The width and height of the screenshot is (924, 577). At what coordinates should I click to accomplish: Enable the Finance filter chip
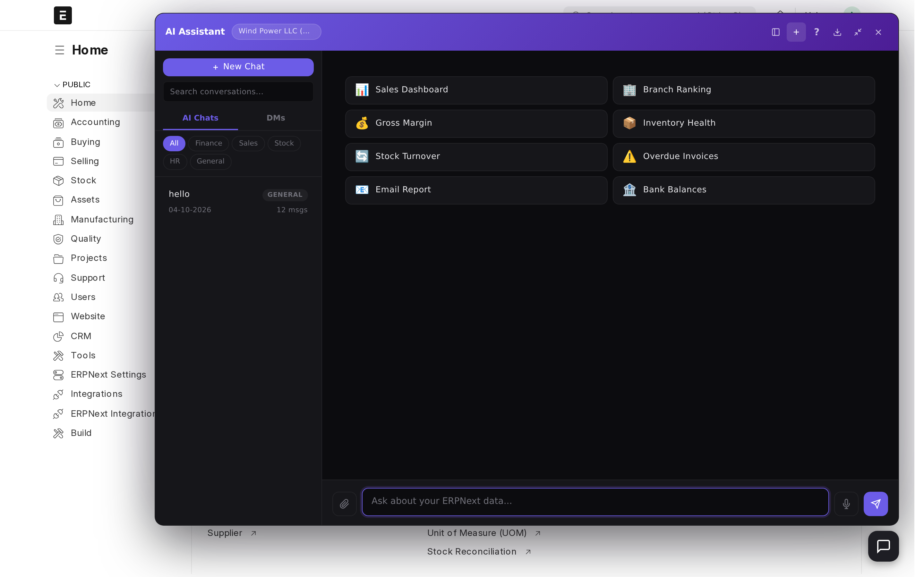coord(209,143)
